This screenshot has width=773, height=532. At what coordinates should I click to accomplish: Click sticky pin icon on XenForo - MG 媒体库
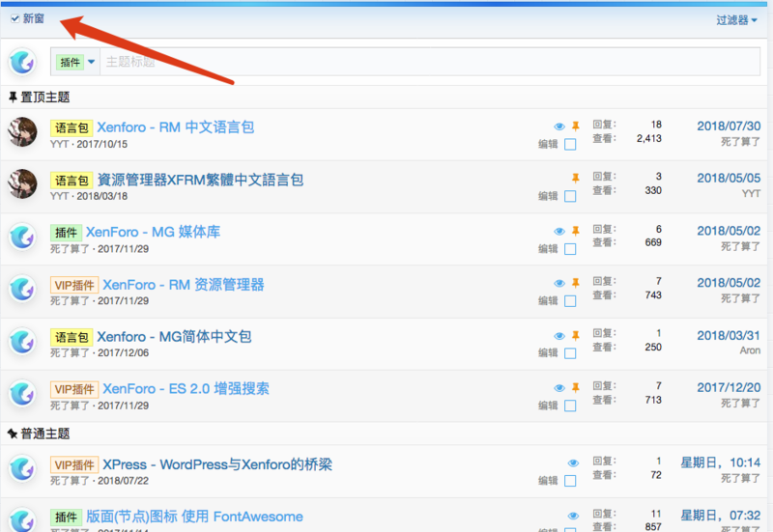575,231
